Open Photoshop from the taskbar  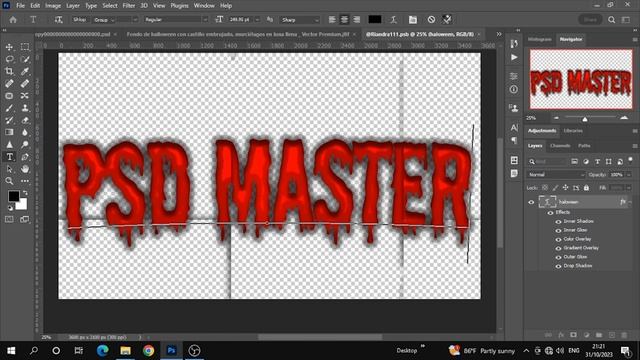point(171,351)
